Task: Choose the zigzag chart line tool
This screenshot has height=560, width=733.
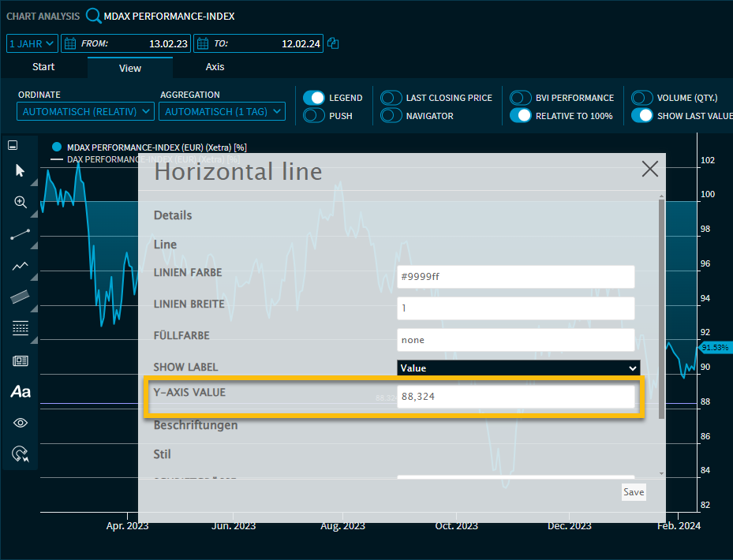Action: [21, 266]
